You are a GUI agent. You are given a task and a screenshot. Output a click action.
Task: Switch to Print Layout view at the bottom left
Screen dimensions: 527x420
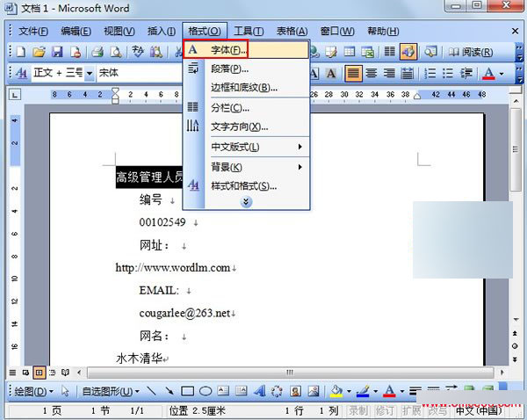(x=40, y=373)
